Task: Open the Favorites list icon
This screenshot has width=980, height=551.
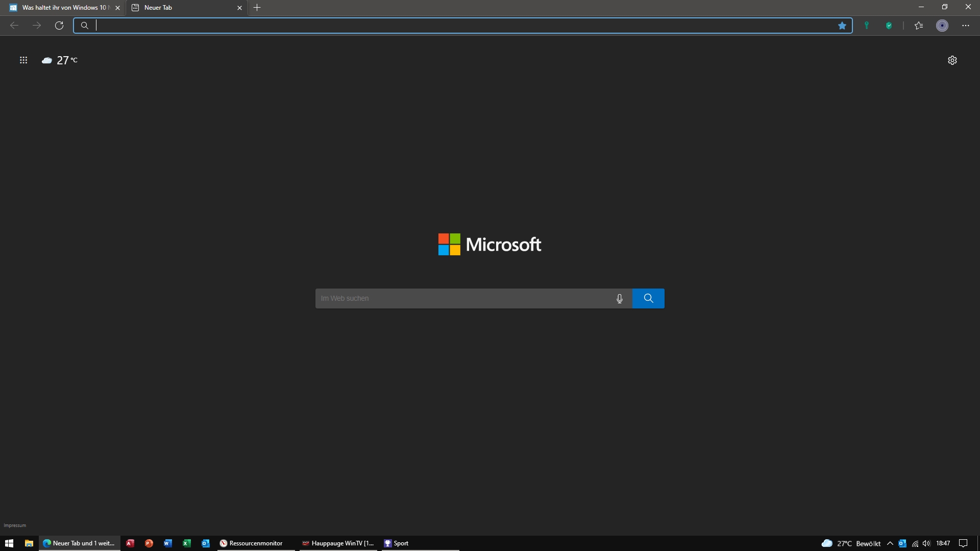Action: point(919,26)
